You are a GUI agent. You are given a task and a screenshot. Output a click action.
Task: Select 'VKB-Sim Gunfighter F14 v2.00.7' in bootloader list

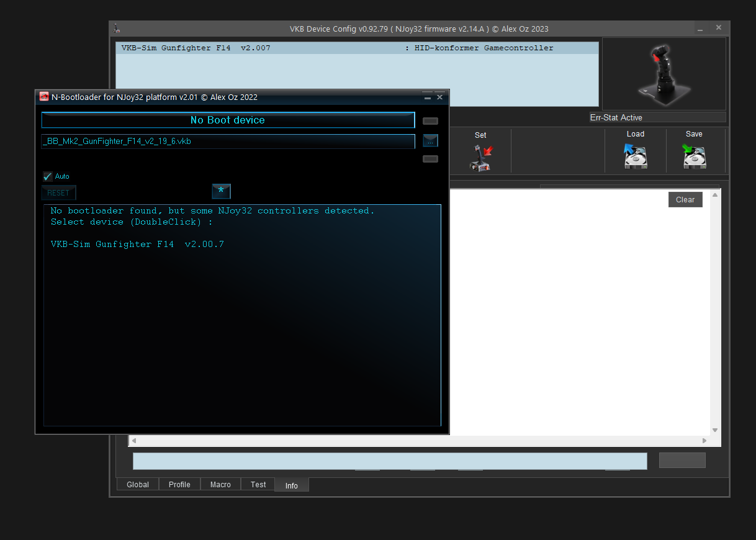point(137,245)
